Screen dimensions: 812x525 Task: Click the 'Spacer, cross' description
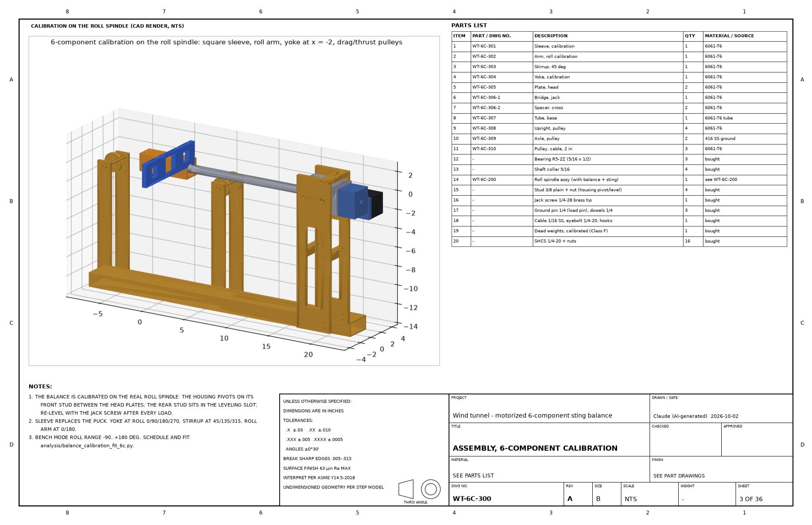(549, 108)
